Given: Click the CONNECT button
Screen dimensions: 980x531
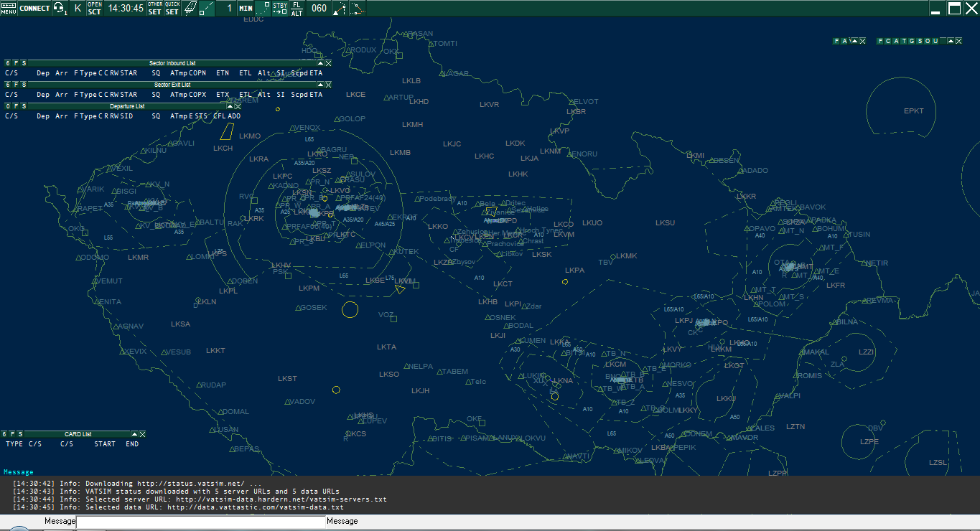Looking at the screenshot, I should click(34, 8).
